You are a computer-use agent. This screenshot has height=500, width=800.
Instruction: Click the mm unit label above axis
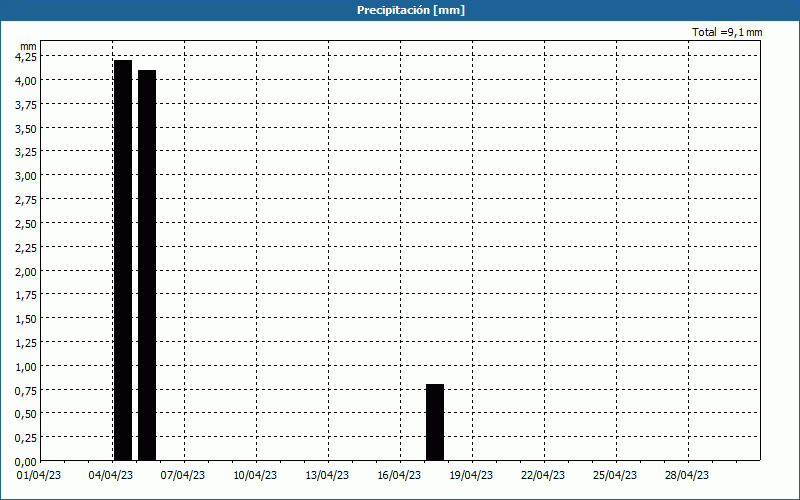click(28, 46)
